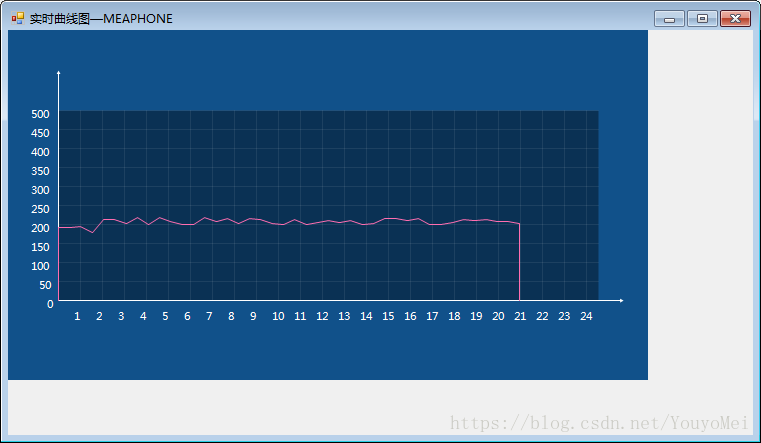Image resolution: width=761 pixels, height=443 pixels.
Task: Click the X-axis label 15
Action: (x=388, y=316)
